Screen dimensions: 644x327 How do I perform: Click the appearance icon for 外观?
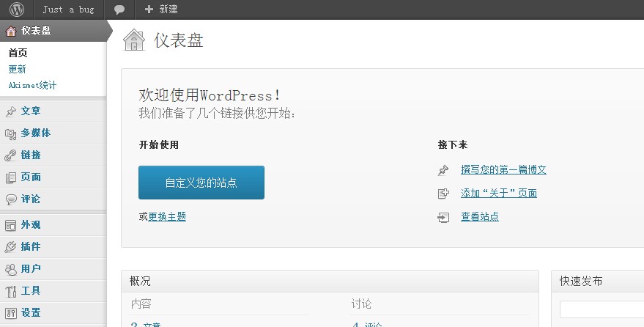pyautogui.click(x=11, y=225)
